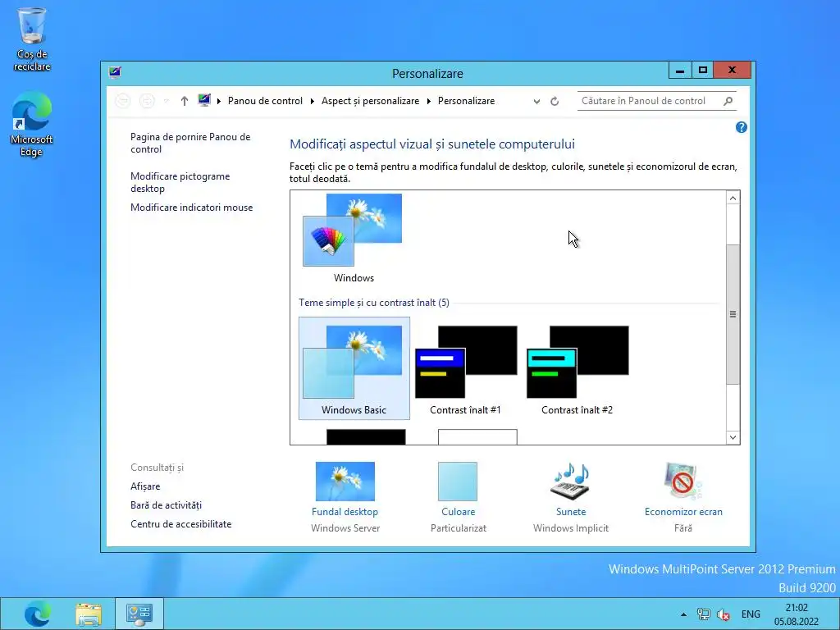Viewport: 840px width, 630px height.
Task: Click the search magnifier icon
Action: pos(728,101)
